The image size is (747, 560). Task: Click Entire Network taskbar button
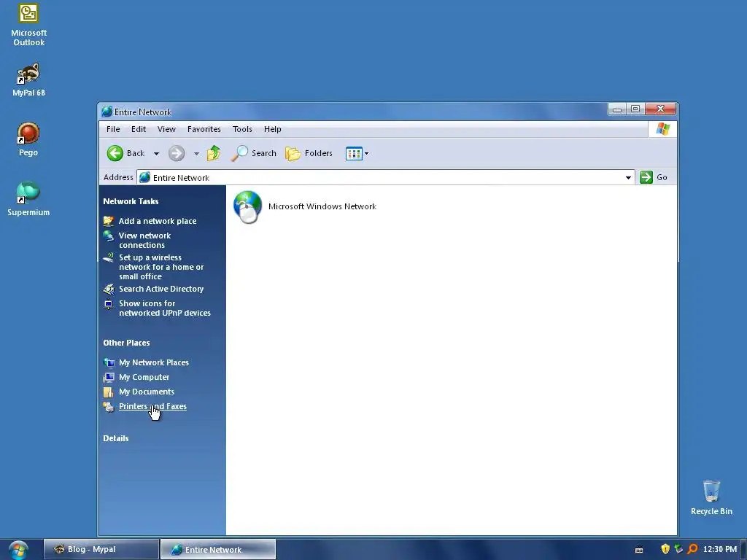pyautogui.click(x=217, y=550)
